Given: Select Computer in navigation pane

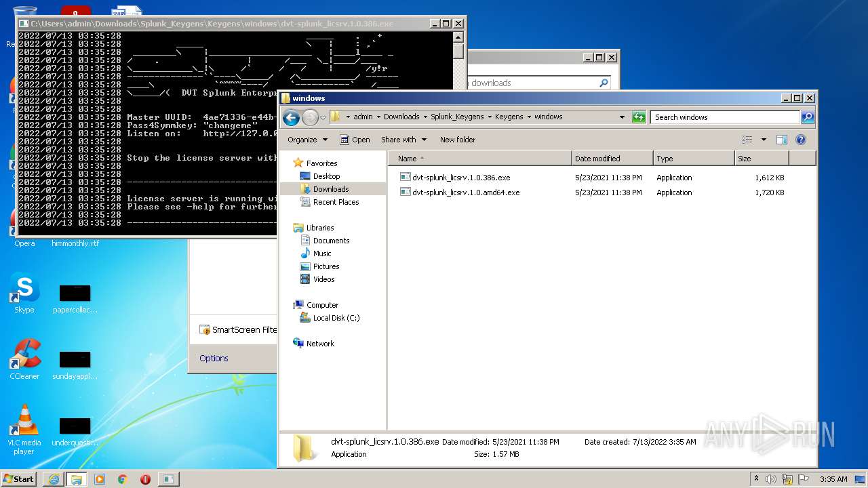Looking at the screenshot, I should point(322,305).
